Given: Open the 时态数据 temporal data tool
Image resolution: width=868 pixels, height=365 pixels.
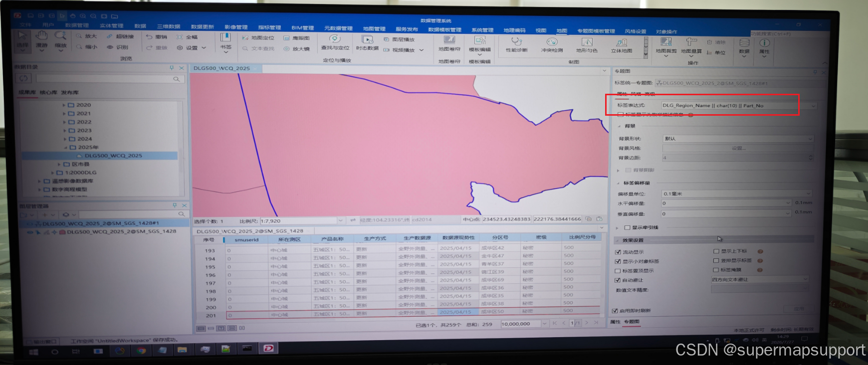Looking at the screenshot, I should click(367, 43).
